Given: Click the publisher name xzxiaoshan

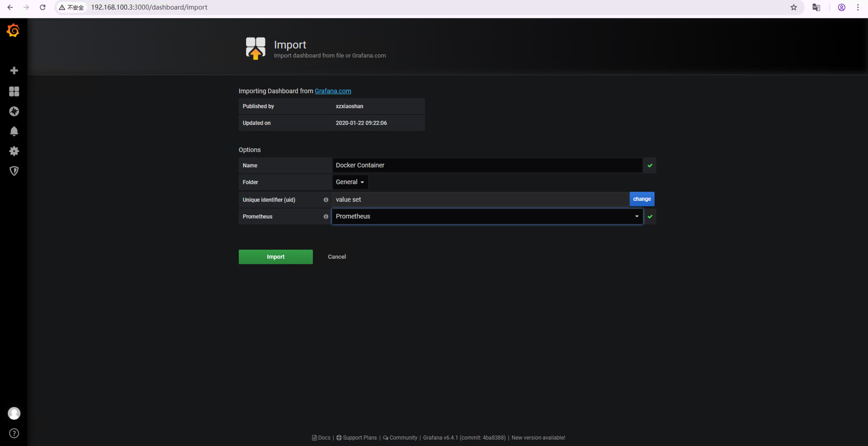Looking at the screenshot, I should (349, 106).
